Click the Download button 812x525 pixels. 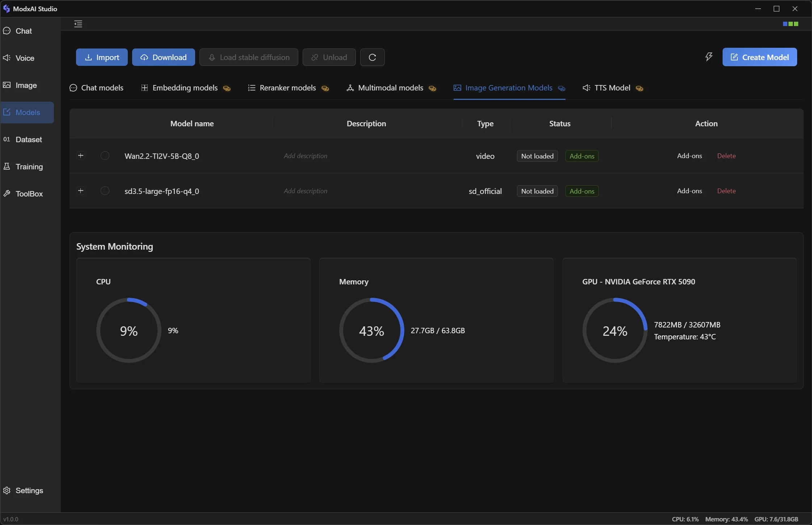click(163, 57)
